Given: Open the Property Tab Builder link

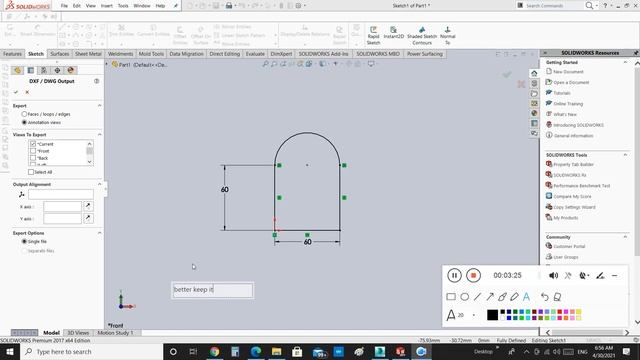Looking at the screenshot, I should tap(573, 164).
